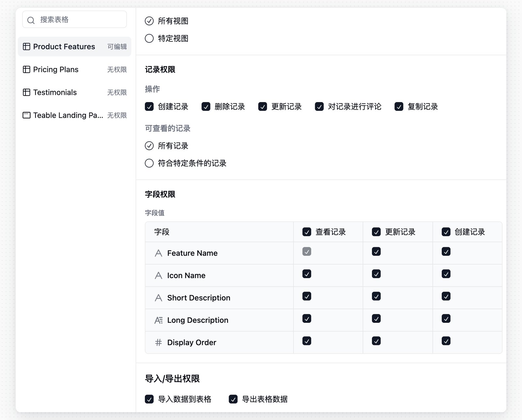The height and width of the screenshot is (420, 522).
Task: Click the Testimonials table icon
Action: click(x=26, y=92)
